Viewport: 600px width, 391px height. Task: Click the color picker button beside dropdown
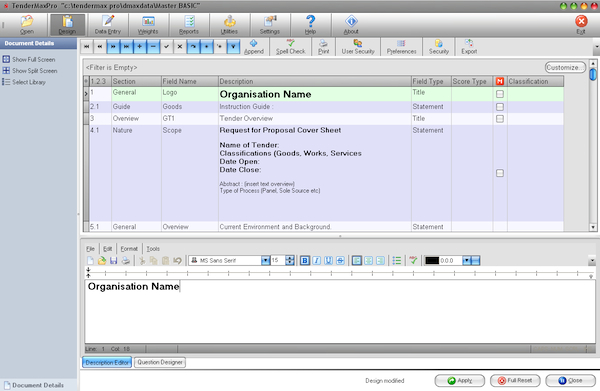coord(476,261)
